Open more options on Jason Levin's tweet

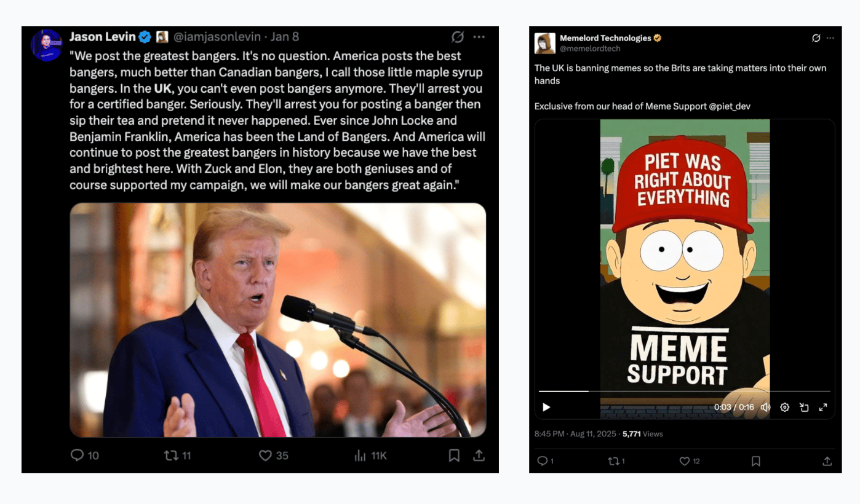click(479, 37)
